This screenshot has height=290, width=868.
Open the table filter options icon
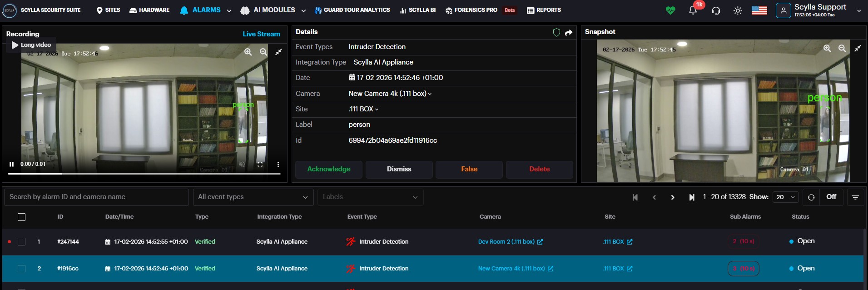coord(855,197)
